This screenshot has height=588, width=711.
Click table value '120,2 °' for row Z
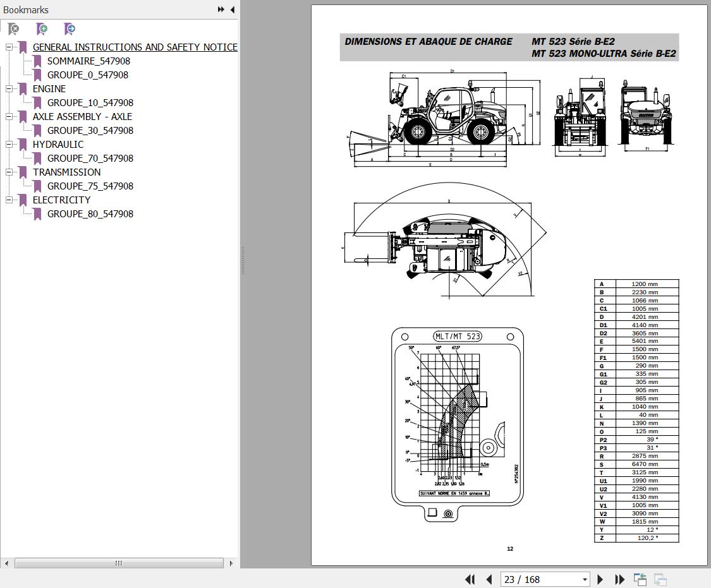(x=648, y=537)
